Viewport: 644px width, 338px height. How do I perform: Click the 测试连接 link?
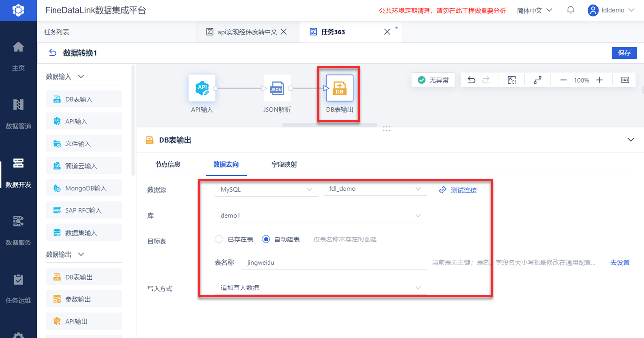click(x=458, y=190)
